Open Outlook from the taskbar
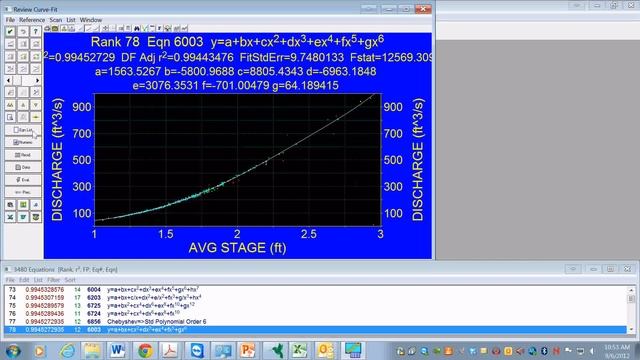The height and width of the screenshot is (360, 640). point(325,351)
